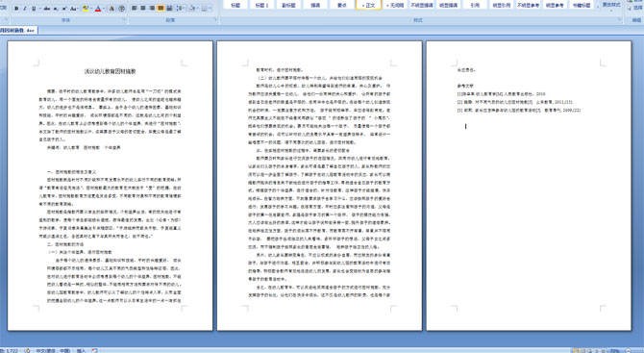
Task: Apply strikethrough to selected text
Action: pyautogui.click(x=47, y=9)
